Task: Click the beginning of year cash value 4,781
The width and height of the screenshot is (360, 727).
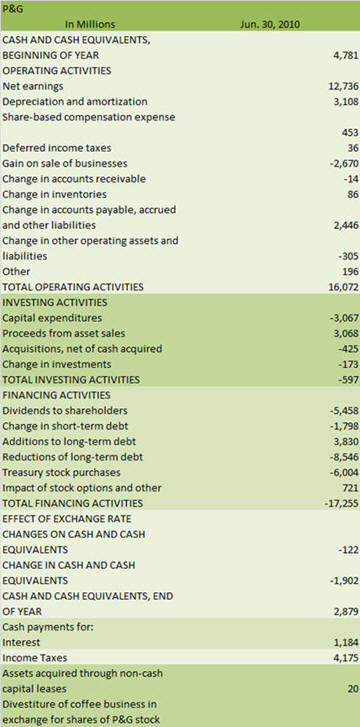Action: 346,55
